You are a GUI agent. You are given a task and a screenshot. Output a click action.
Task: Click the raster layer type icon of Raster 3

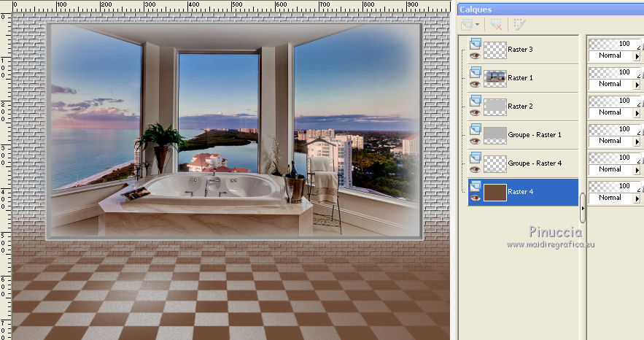[x=476, y=43]
